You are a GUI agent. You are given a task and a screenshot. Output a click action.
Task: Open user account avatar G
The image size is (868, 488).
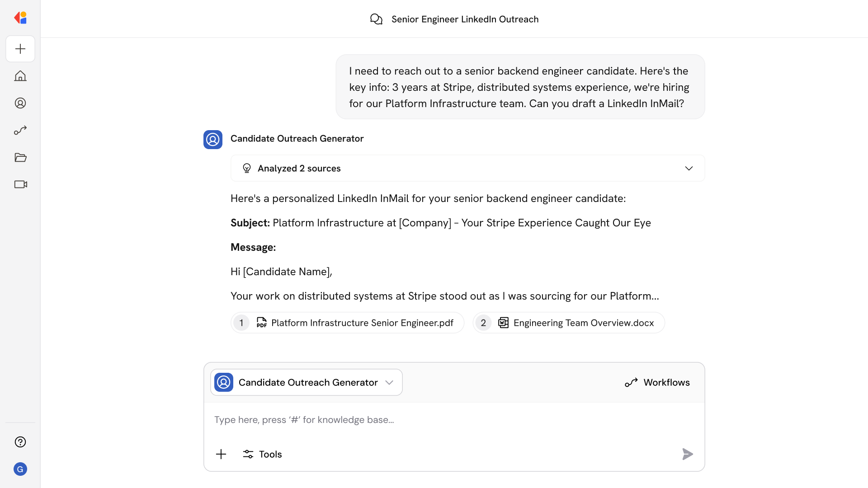coord(20,469)
